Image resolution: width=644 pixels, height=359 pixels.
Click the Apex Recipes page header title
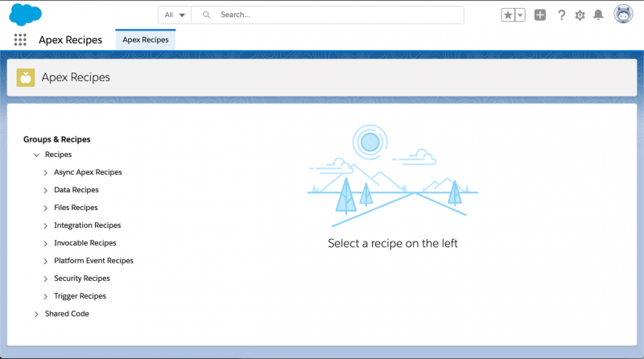76,77
